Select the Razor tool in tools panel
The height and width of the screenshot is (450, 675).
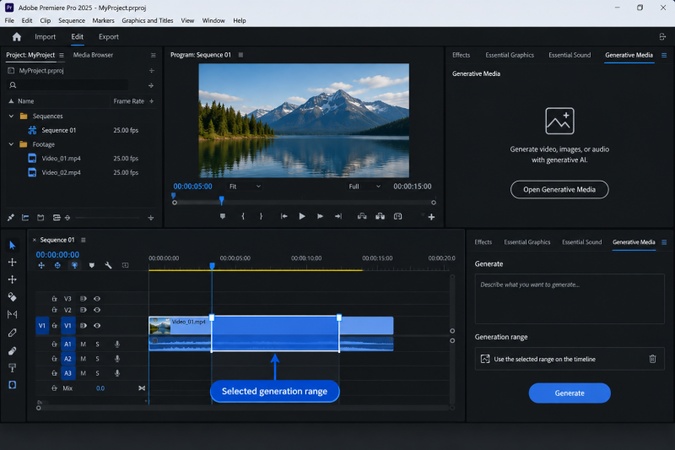point(12,297)
